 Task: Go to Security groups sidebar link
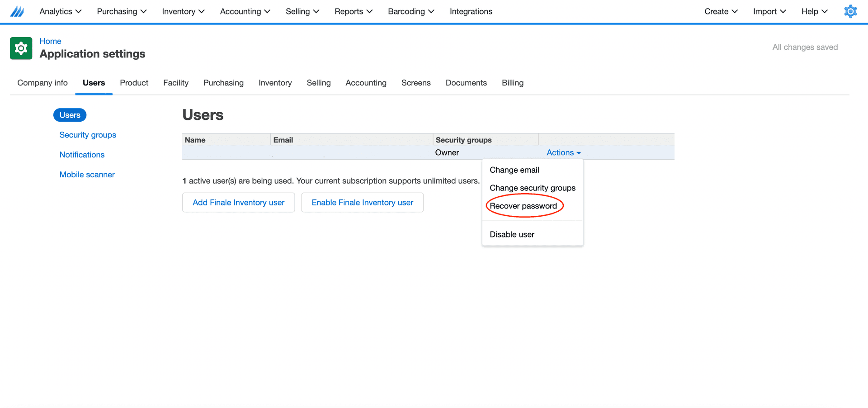click(x=88, y=135)
